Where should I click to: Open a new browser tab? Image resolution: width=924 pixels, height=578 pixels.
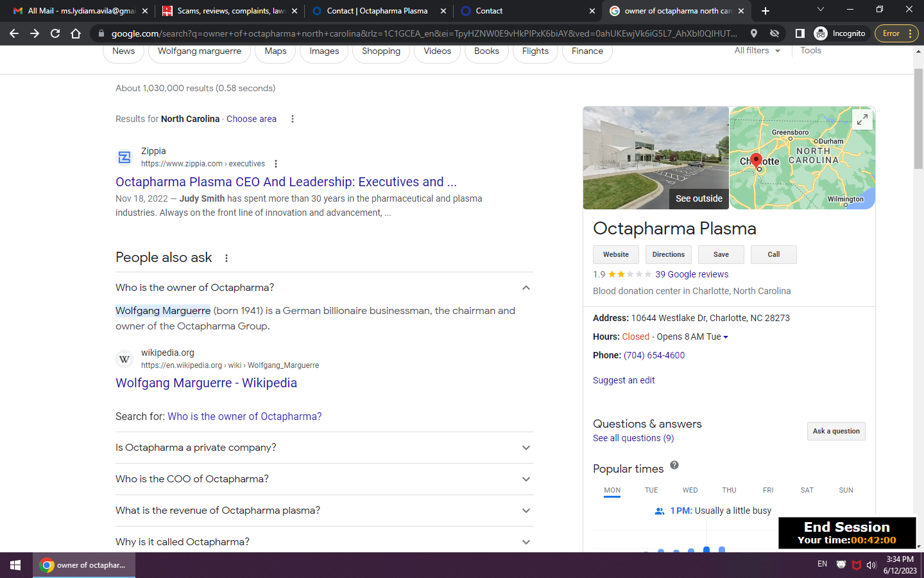(x=765, y=11)
